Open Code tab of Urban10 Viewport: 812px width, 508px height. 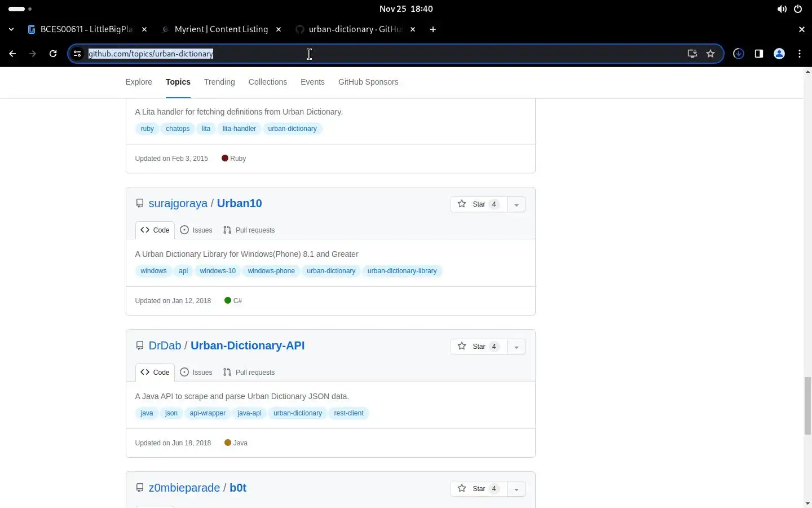tap(155, 230)
